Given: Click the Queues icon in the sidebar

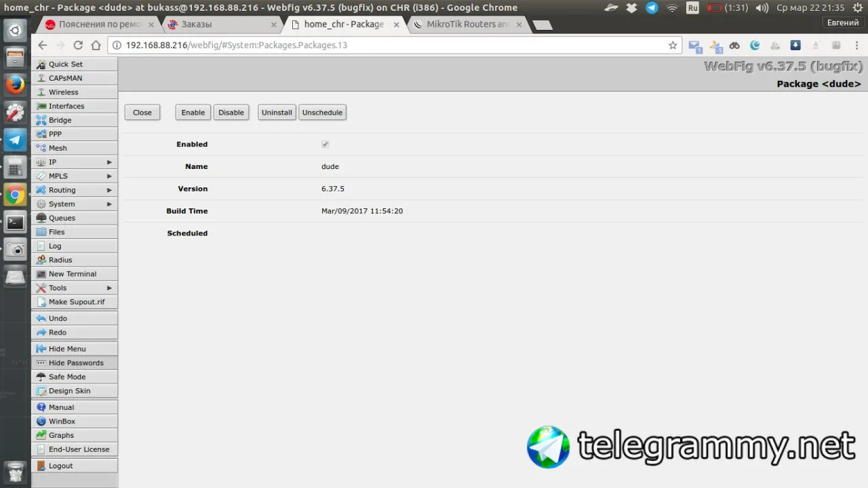Looking at the screenshot, I should 41,218.
